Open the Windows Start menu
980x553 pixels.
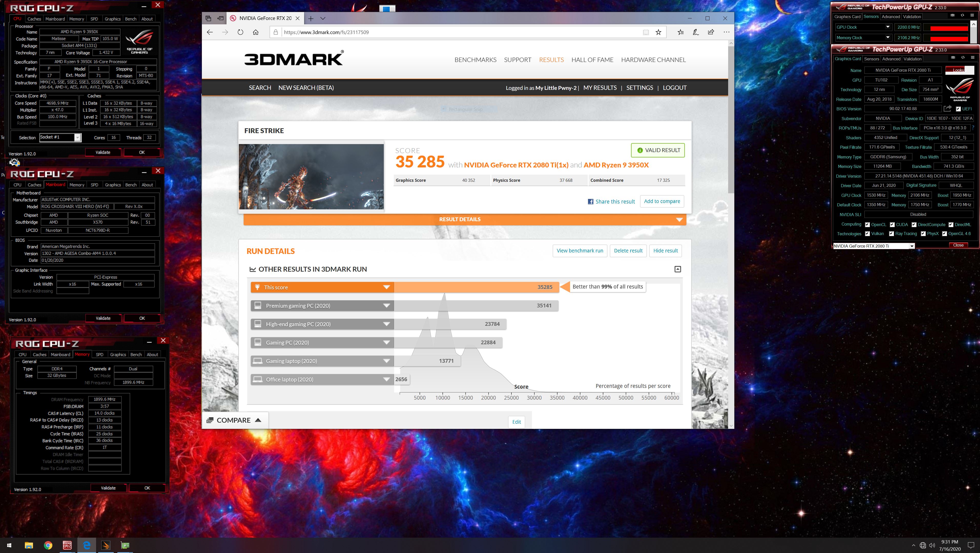(9, 545)
